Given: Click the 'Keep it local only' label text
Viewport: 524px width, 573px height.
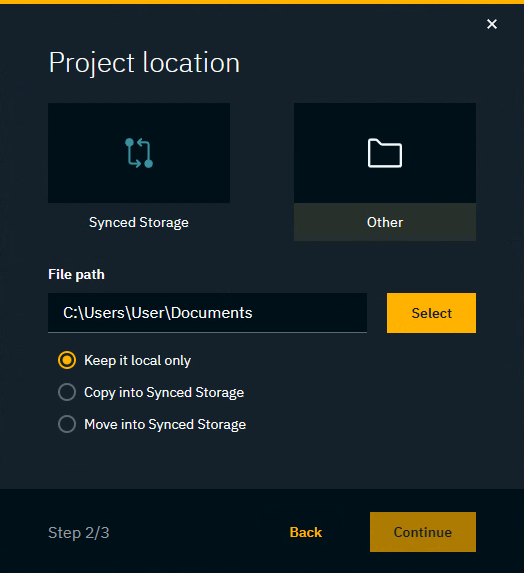Looking at the screenshot, I should pyautogui.click(x=137, y=360).
